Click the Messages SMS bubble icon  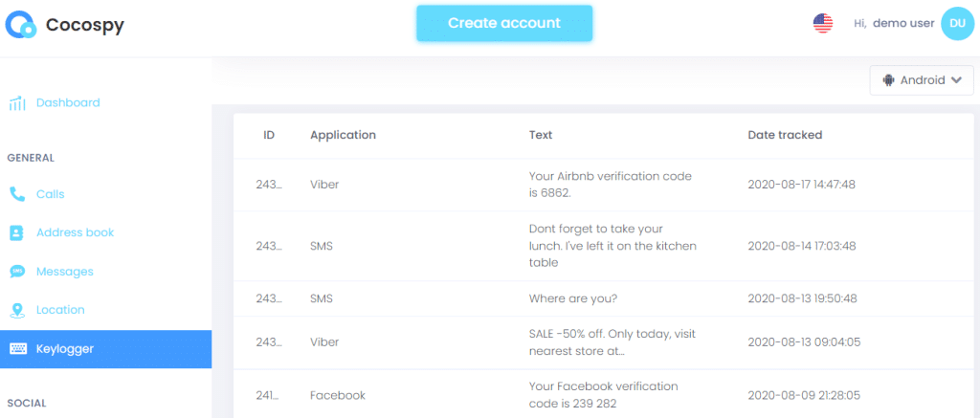click(17, 272)
